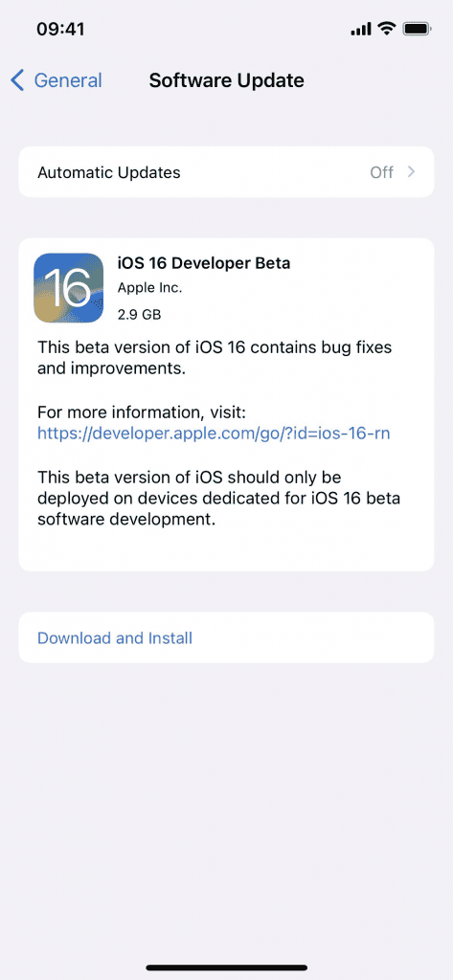Tap the iOS 16 update icon
Screen dimensions: 453x980
pyautogui.click(x=69, y=288)
